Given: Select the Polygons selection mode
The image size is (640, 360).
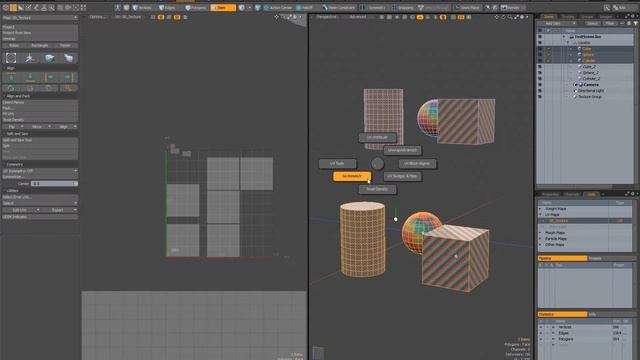Looking at the screenshot, I should [x=196, y=8].
